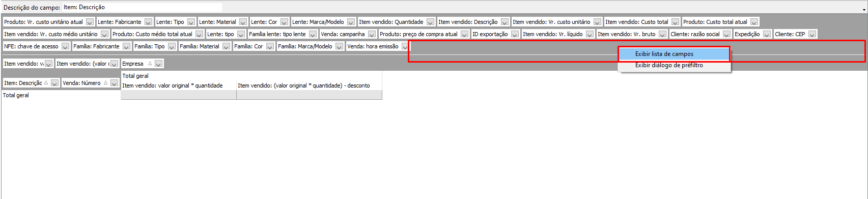Viewport: 868px width, 199px height.
Task: Expand 'Item vendido: Custo total' filter dropdown
Action: pyautogui.click(x=675, y=22)
